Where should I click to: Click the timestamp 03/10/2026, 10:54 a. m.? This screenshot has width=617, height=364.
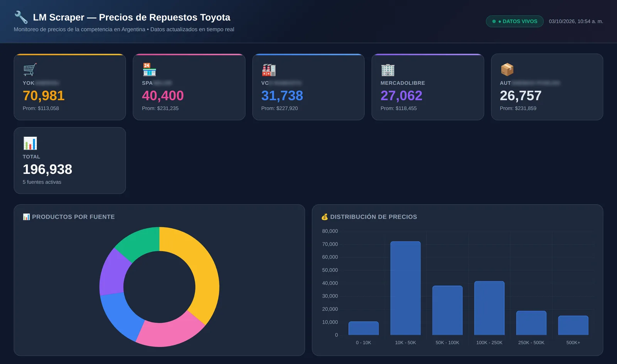(576, 21)
